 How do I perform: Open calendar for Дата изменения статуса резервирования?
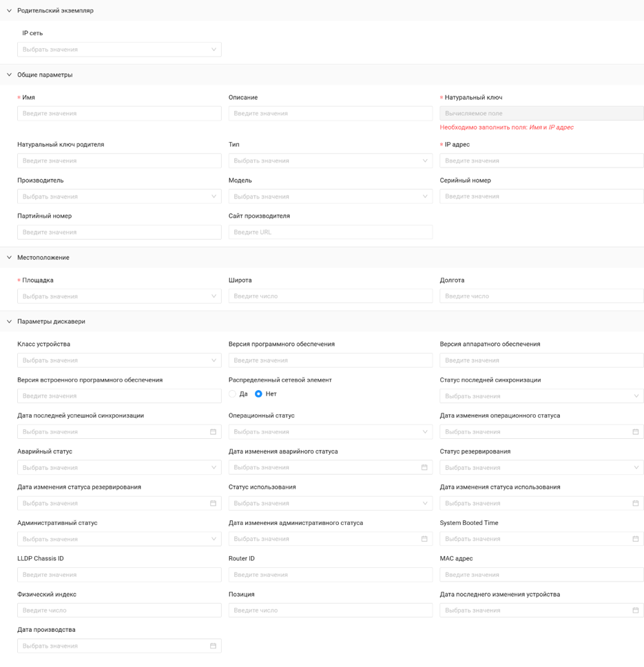[x=213, y=504]
